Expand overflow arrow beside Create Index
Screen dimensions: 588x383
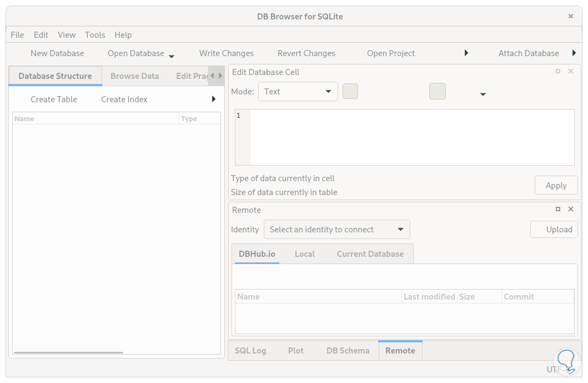pos(214,100)
